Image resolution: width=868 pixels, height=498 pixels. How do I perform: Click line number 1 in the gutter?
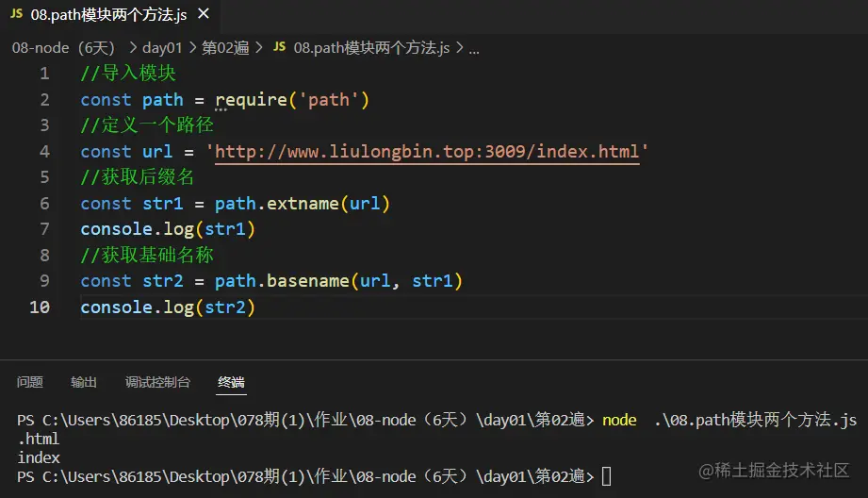coord(44,74)
